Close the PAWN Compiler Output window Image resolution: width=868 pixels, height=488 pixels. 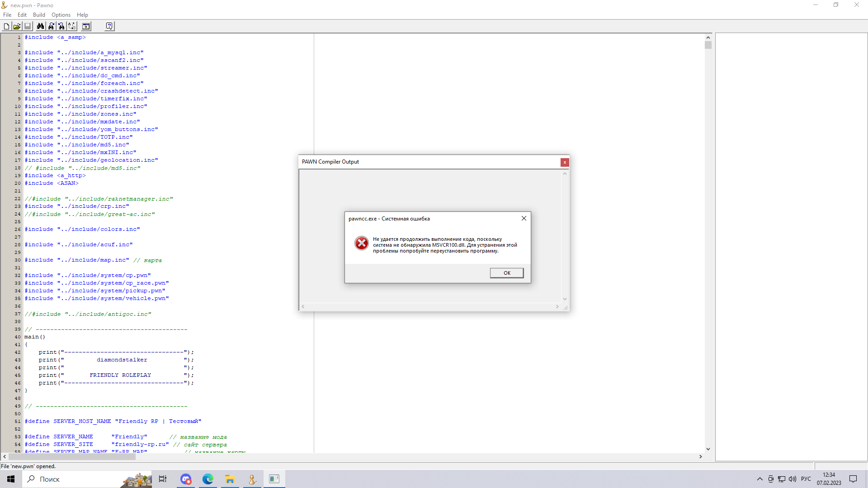pyautogui.click(x=564, y=162)
